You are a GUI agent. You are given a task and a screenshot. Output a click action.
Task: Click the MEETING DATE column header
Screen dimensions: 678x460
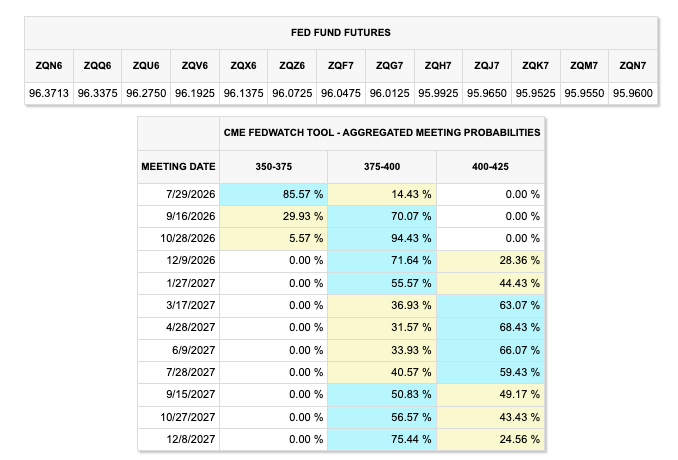point(178,167)
